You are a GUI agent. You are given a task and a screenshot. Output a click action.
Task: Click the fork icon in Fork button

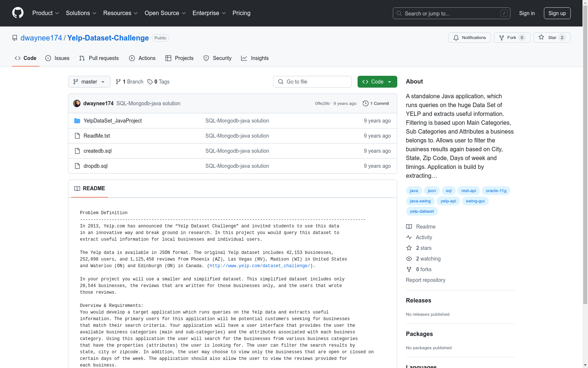[502, 38]
